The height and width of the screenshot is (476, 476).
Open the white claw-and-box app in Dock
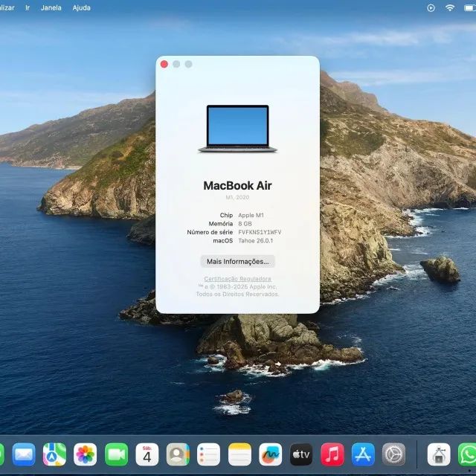[439, 454]
